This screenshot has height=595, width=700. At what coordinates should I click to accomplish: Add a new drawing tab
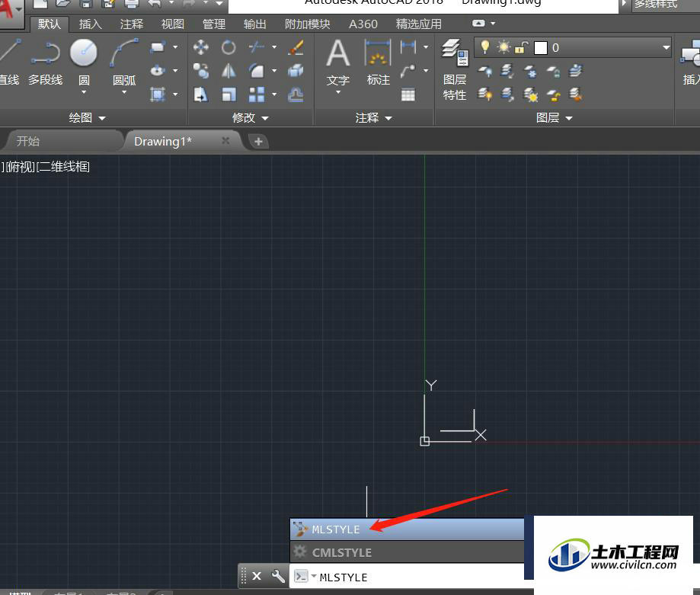tap(258, 142)
